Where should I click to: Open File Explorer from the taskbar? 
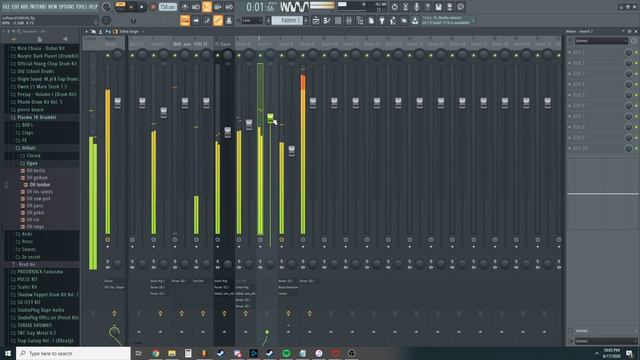click(172, 353)
